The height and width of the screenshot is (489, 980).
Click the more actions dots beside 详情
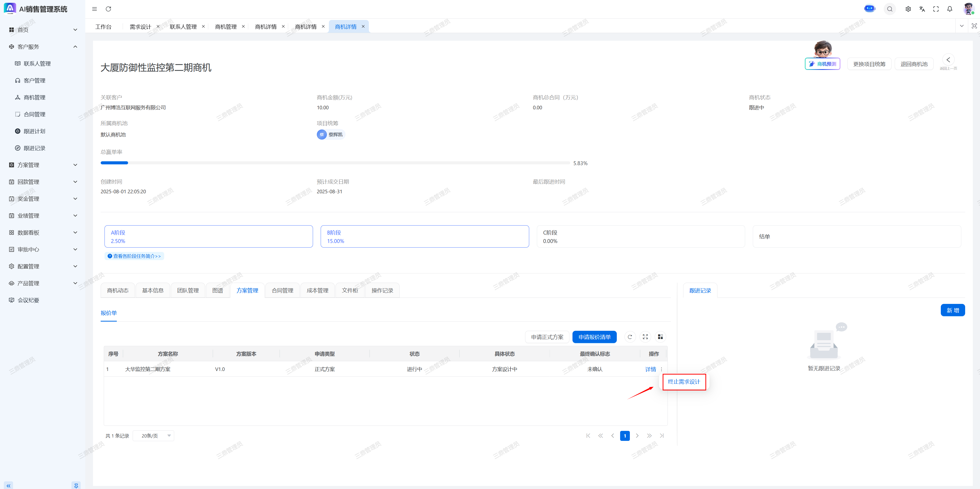(x=662, y=369)
